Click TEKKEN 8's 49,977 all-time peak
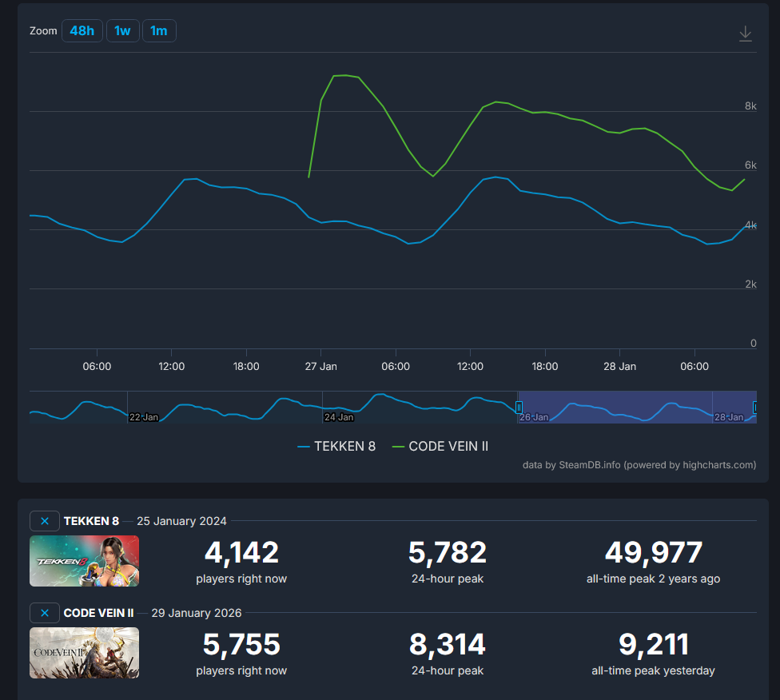Screen dimensions: 780x700 pos(654,553)
